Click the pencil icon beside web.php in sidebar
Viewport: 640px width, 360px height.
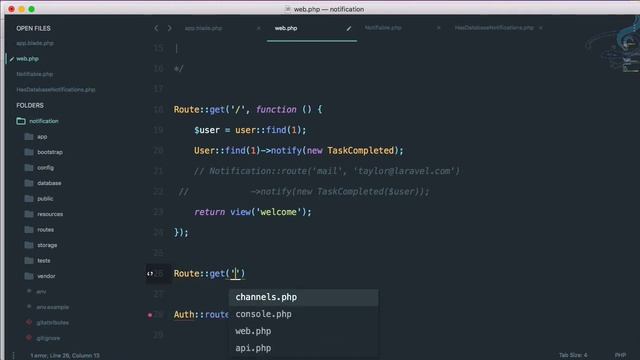11,59
